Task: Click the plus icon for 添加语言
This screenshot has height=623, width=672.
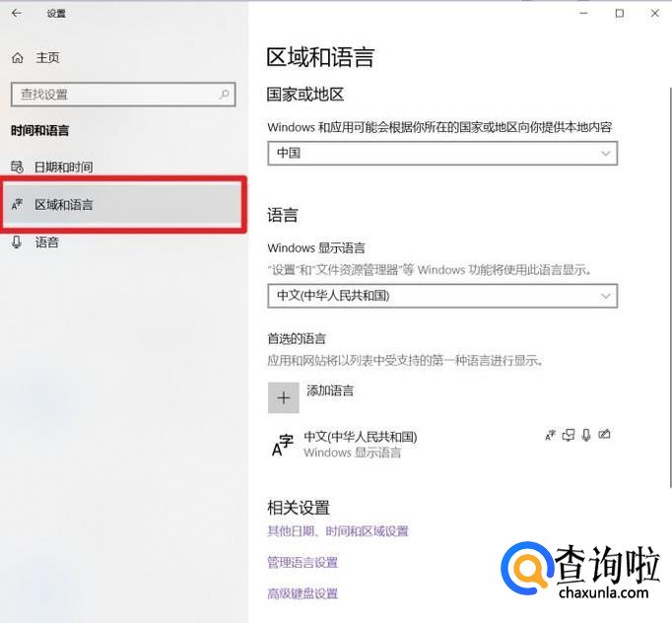Action: pos(284,398)
